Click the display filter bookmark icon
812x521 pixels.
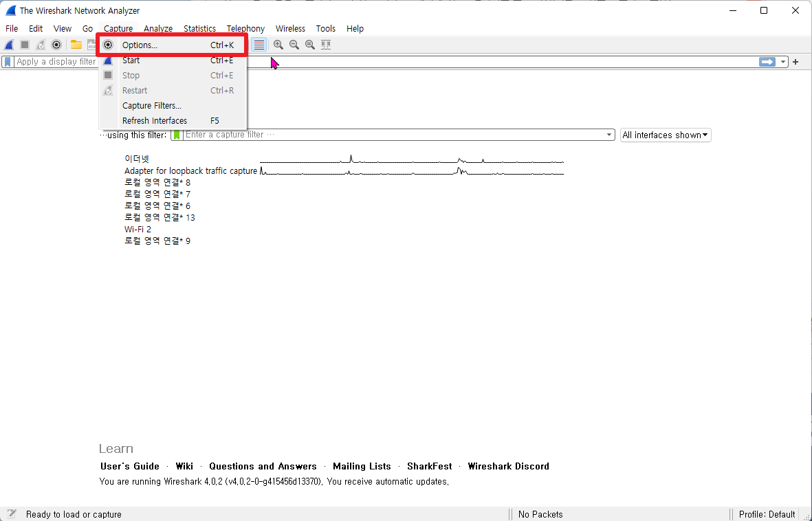click(8, 62)
